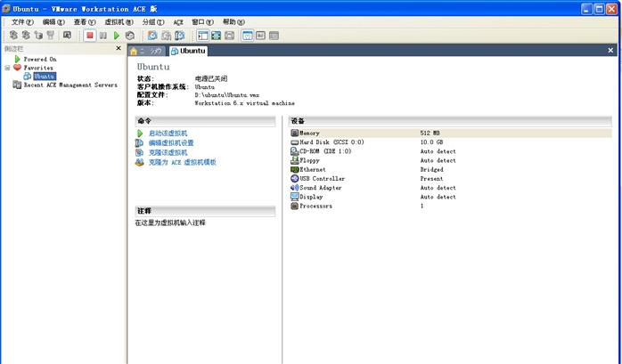This screenshot has width=622, height=364.
Task: Close the sidebar panel
Action: point(119,48)
